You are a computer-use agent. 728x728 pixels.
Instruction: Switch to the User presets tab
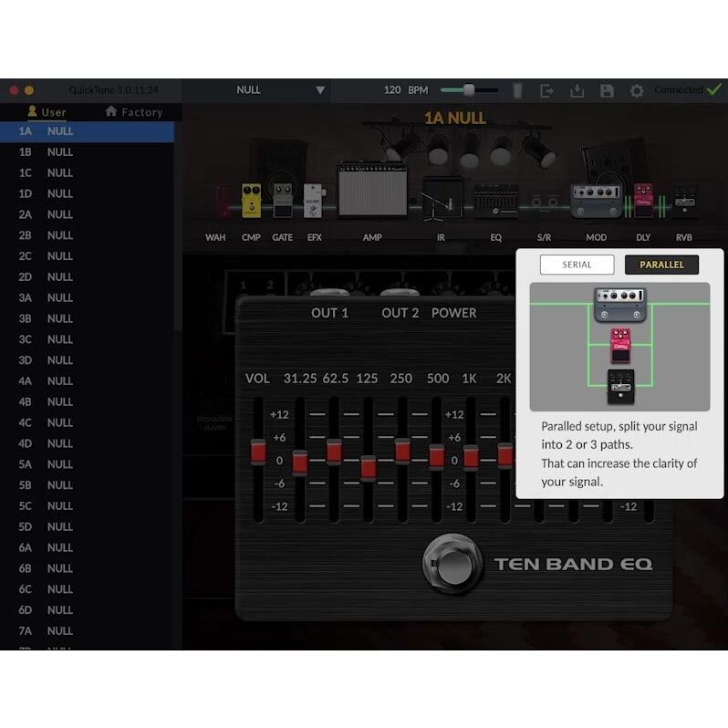47,112
